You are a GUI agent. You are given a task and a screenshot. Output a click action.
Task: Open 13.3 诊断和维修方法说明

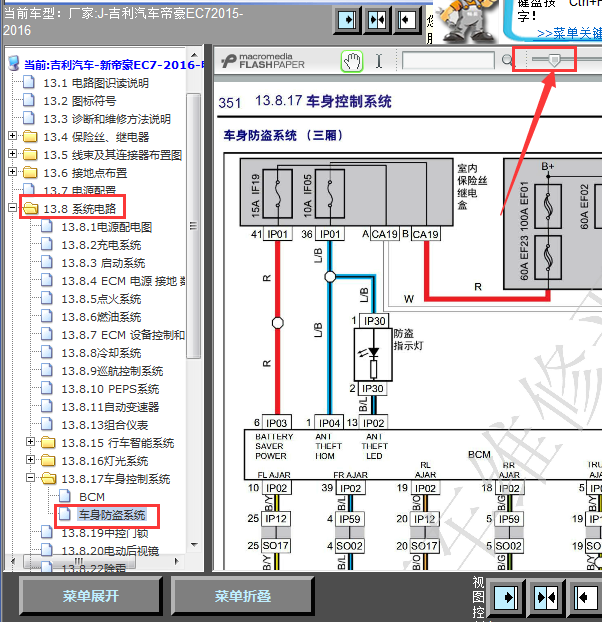pyautogui.click(x=107, y=119)
